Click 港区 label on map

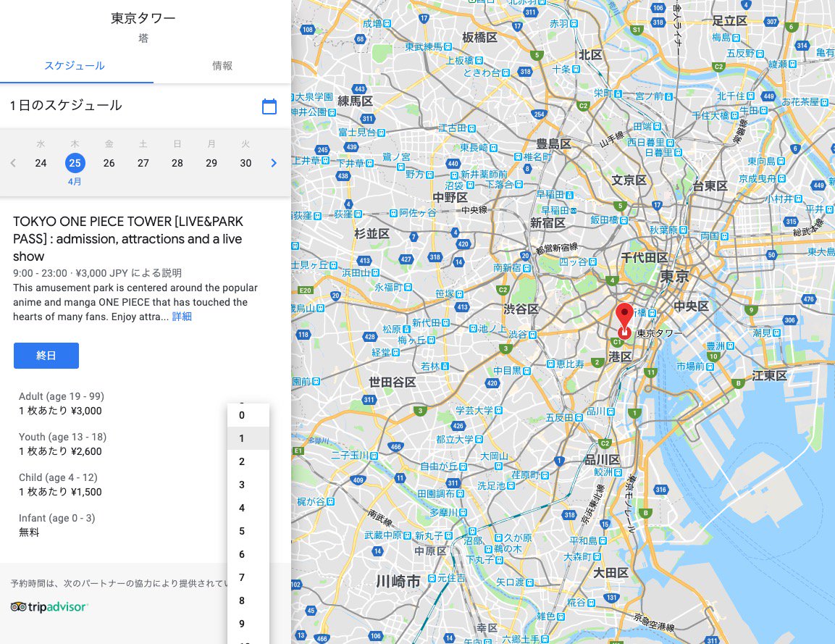(x=620, y=356)
